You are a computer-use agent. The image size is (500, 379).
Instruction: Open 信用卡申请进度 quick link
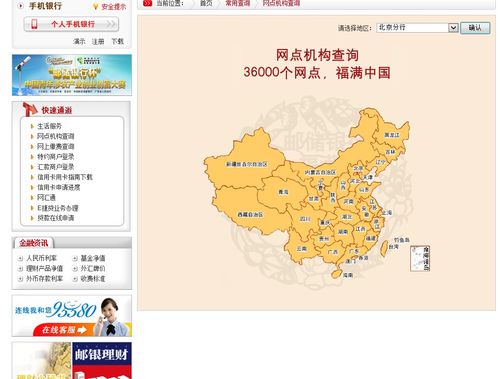[x=59, y=187]
